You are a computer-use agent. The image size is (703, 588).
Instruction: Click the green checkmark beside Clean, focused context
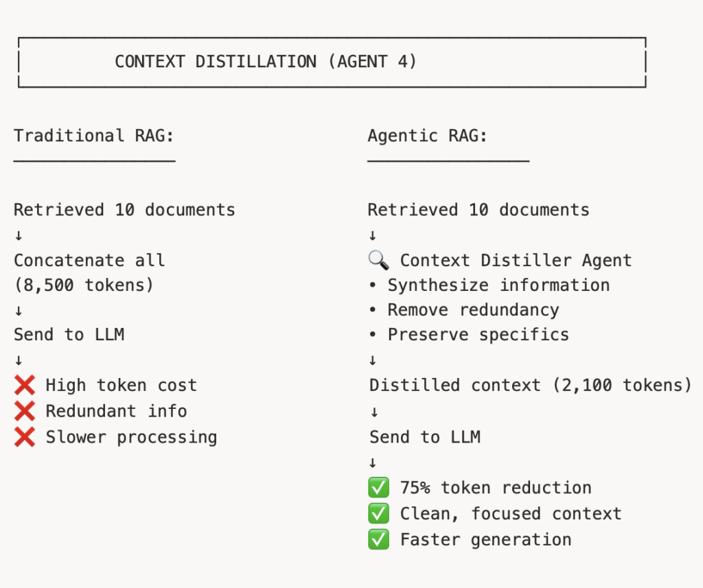[x=378, y=513]
